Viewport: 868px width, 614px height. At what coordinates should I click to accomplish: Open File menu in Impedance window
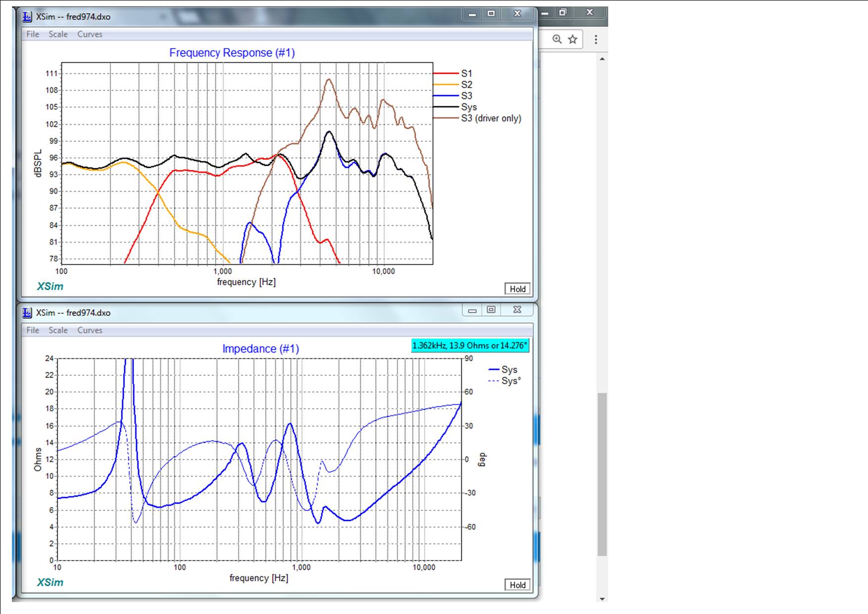33,330
